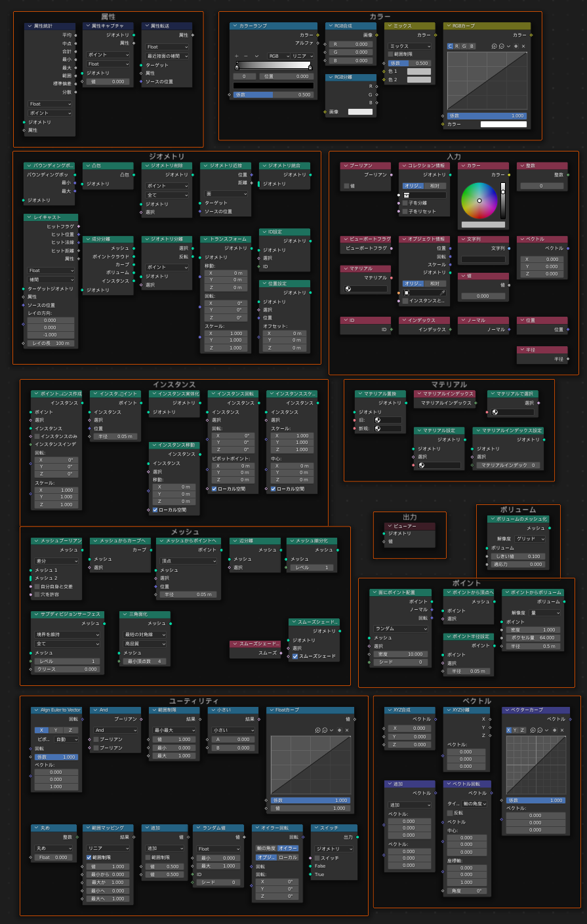This screenshot has height=924, width=587.
Task: Click the 位置 0.000 field in カラーランプ
Action: pyautogui.click(x=285, y=76)
